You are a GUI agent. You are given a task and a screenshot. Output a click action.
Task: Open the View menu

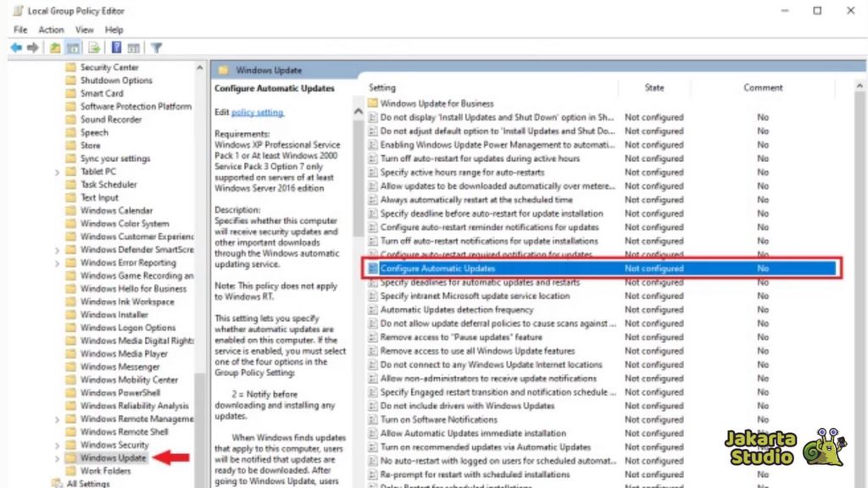pos(84,30)
